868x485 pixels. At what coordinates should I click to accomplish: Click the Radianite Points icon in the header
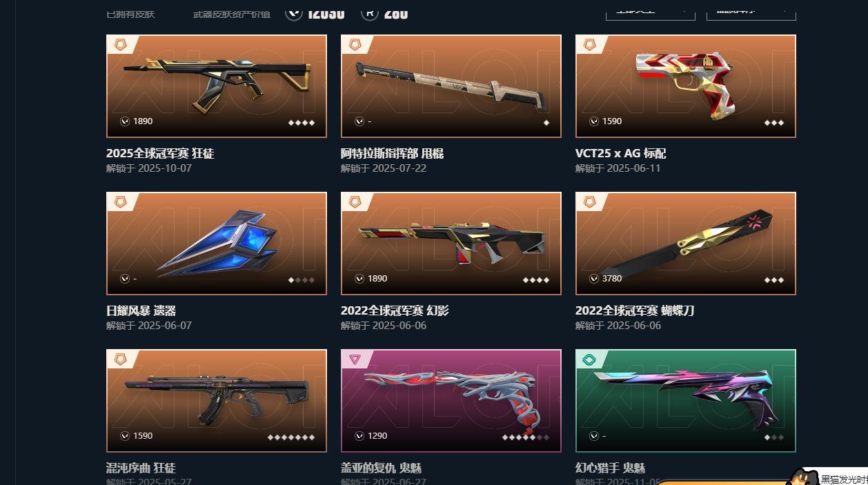[370, 12]
